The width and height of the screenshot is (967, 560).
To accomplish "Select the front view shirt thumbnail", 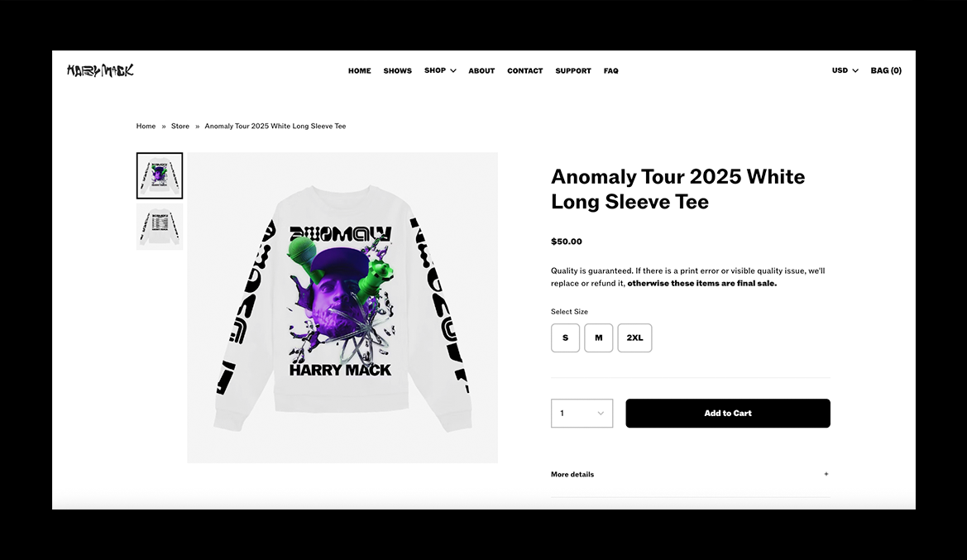I will 159,175.
